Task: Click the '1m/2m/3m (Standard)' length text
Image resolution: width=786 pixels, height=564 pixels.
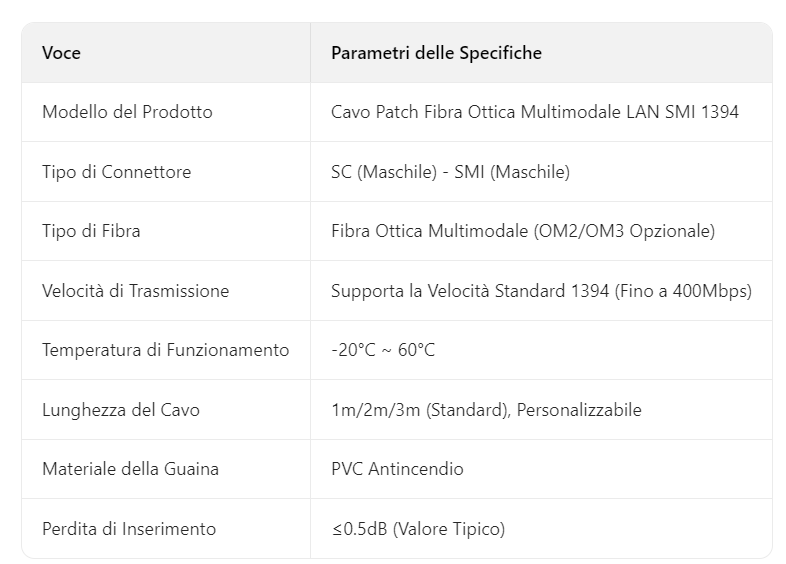Action: [x=419, y=410]
